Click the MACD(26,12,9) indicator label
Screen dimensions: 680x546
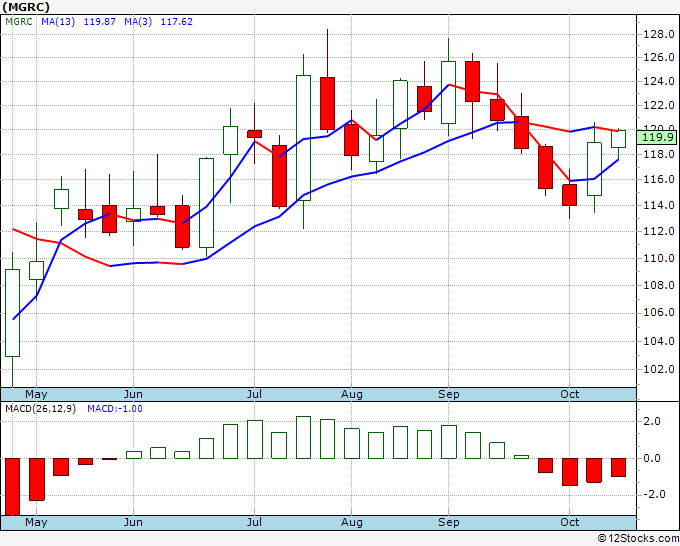click(40, 409)
